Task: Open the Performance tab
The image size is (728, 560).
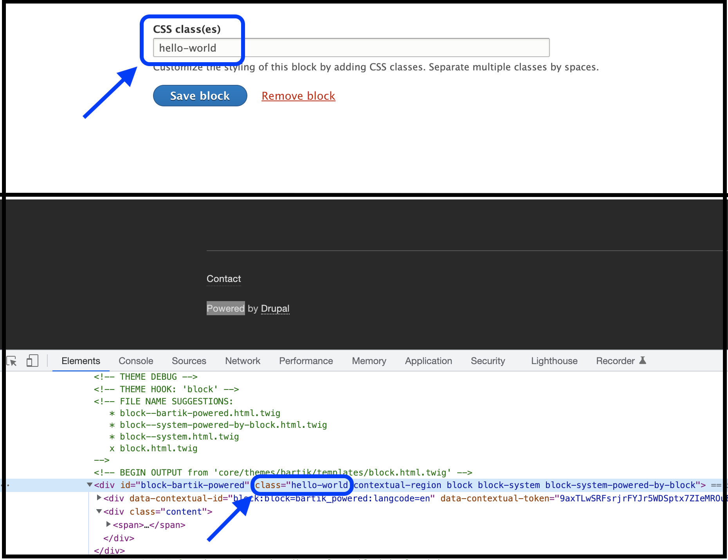Action: (306, 361)
